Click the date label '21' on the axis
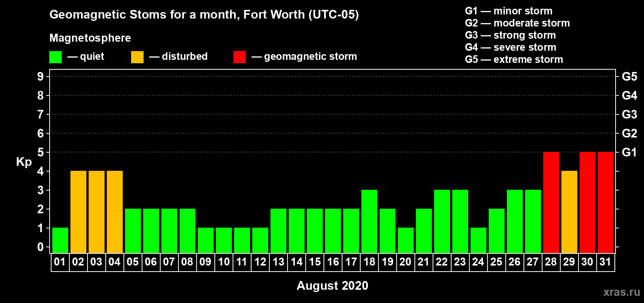Screen dimensions: 644x303 coord(424,262)
